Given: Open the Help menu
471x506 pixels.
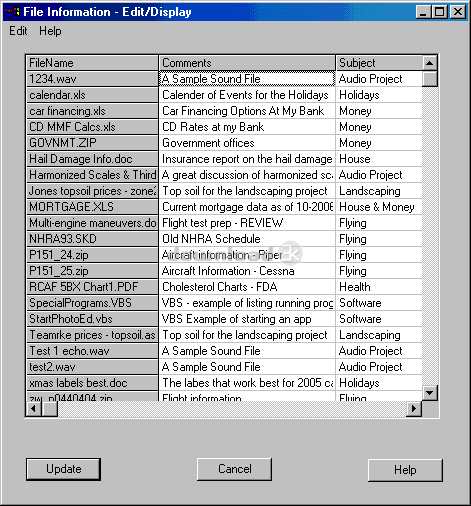Looking at the screenshot, I should click(50, 31).
